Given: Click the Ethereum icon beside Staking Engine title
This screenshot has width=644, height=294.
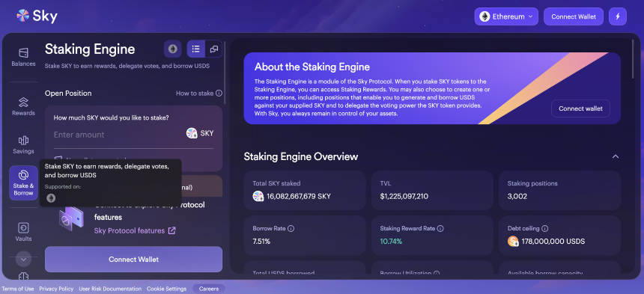Looking at the screenshot, I should pyautogui.click(x=172, y=49).
